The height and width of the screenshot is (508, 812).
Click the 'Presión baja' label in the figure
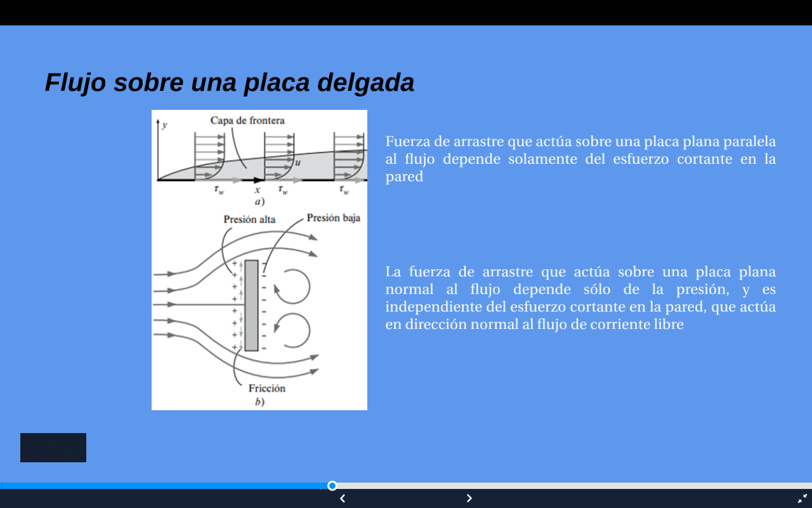334,218
